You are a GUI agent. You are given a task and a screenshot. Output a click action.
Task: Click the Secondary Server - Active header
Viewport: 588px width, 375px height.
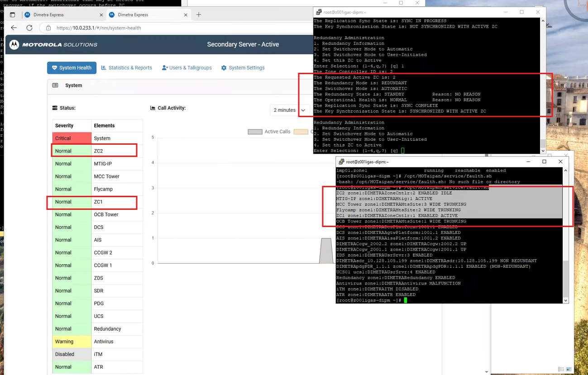(243, 44)
